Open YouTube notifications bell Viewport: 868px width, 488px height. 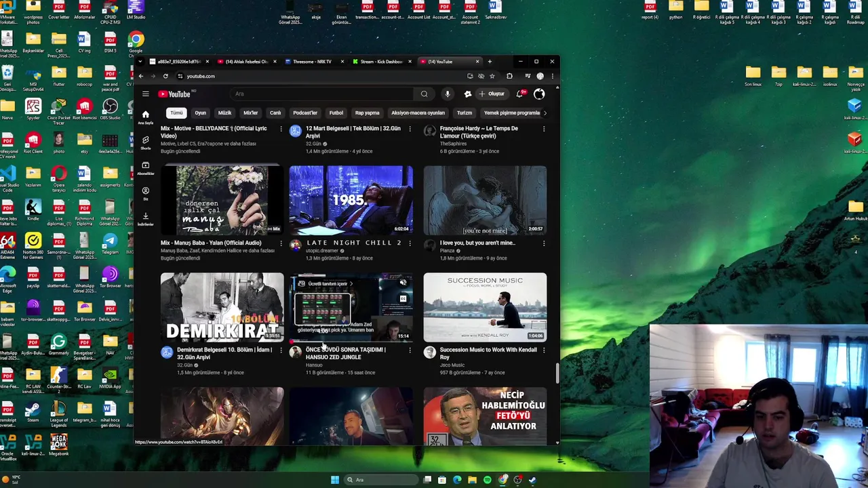point(520,94)
